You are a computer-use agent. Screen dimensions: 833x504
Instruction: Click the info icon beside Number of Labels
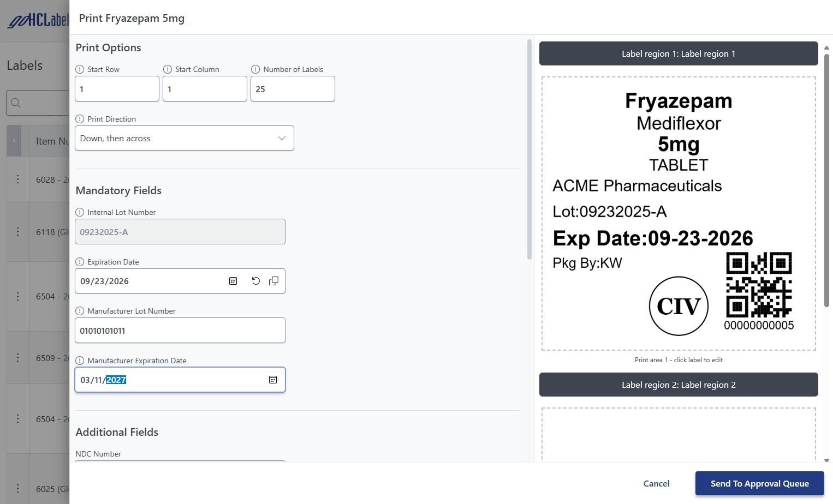[x=255, y=69]
